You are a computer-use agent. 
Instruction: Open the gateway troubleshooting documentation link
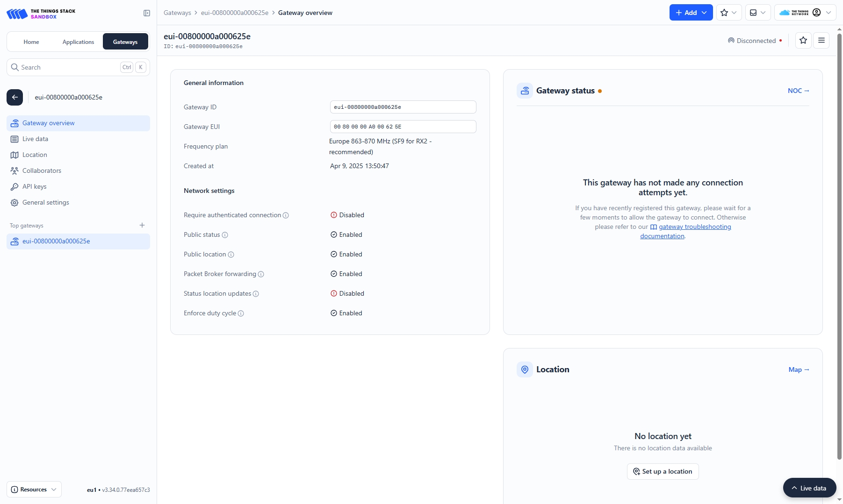point(694,227)
